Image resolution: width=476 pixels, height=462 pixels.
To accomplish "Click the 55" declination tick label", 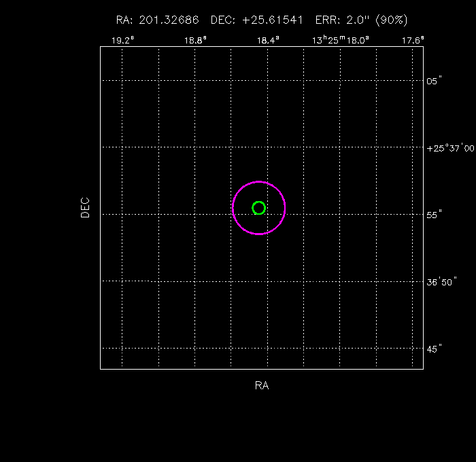I will [434, 214].
